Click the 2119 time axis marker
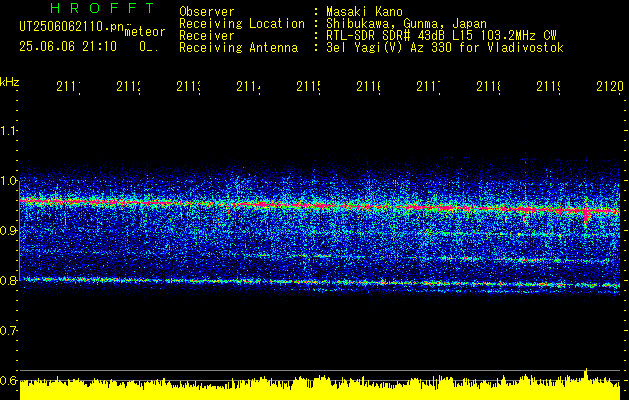This screenshot has width=629, height=400. coord(548,86)
